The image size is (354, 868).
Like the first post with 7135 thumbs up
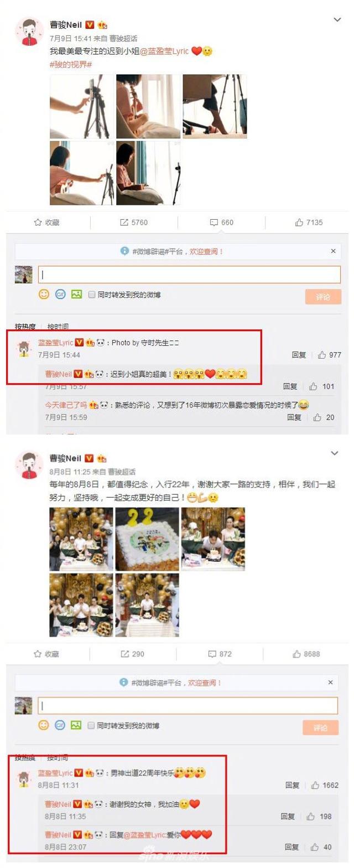click(309, 223)
